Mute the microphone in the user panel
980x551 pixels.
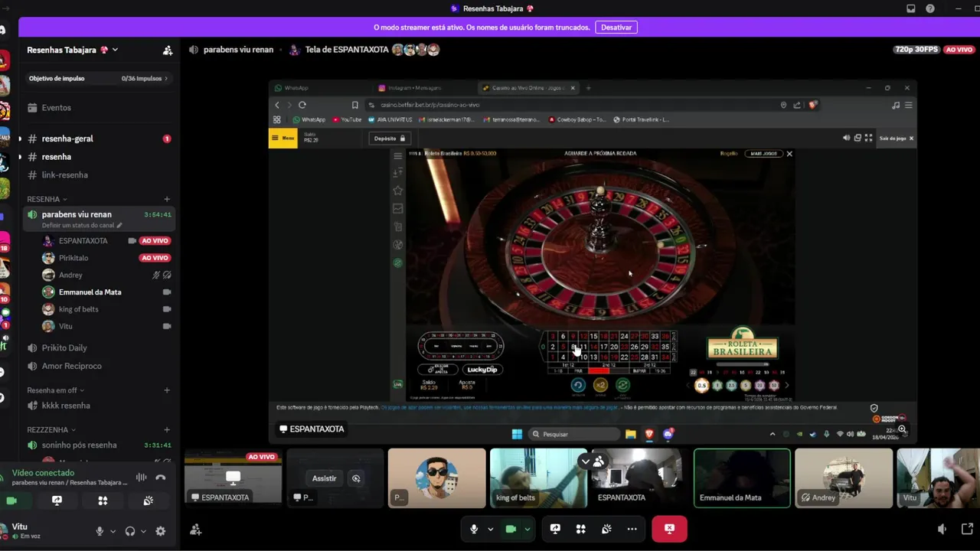[100, 531]
